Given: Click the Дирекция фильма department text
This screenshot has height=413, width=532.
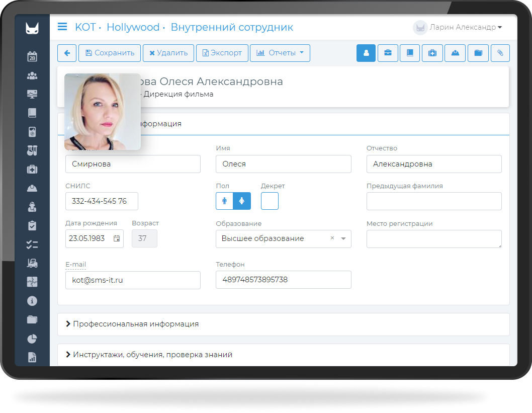Looking at the screenshot, I should 179,94.
